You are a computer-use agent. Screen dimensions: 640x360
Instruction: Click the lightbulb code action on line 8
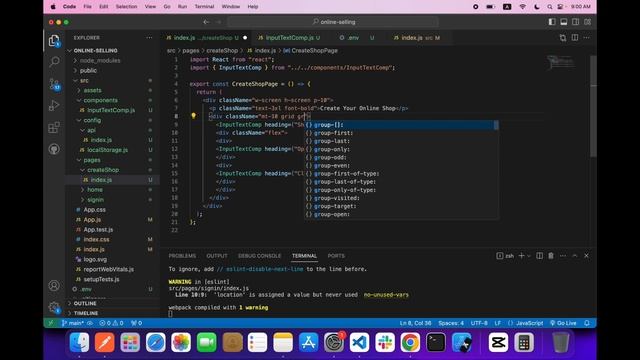pos(193,116)
